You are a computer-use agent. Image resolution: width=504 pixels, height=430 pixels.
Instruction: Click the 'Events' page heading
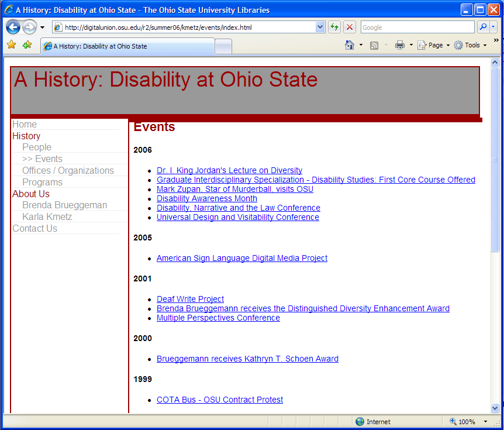pos(154,127)
